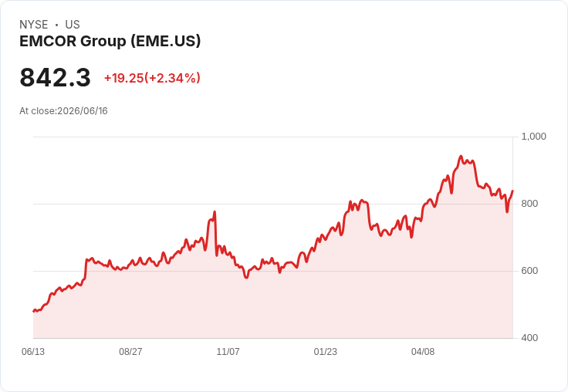Viewport: 568px width, 392px height.
Task: Click the 06/13 x-axis date label
Action: (33, 351)
